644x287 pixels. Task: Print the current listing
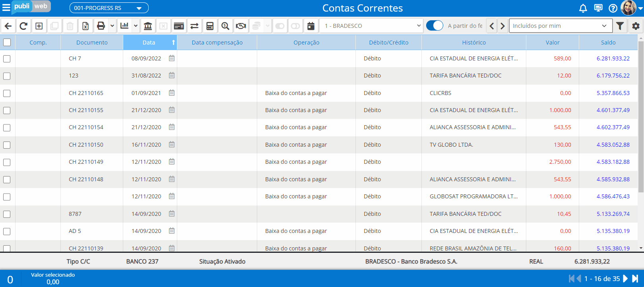coord(101,26)
